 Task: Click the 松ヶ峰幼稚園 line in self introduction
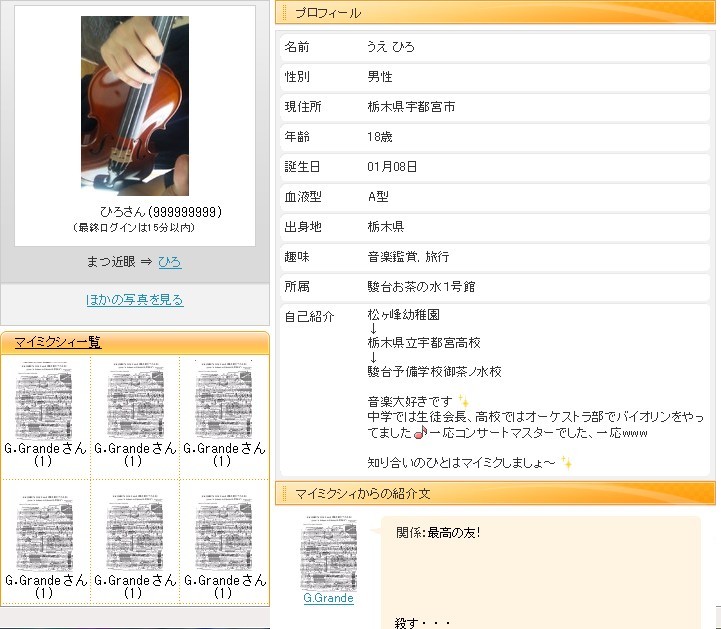pos(404,315)
